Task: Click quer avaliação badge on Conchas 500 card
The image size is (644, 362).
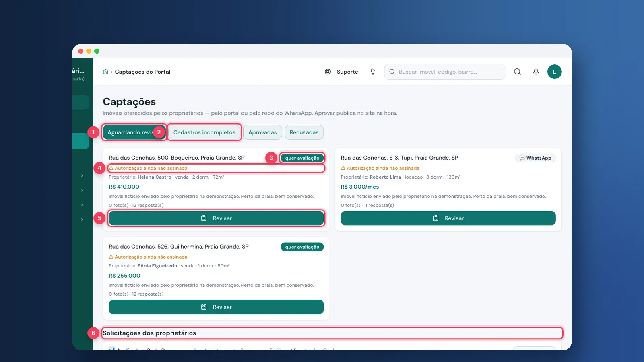Action: pyautogui.click(x=302, y=158)
